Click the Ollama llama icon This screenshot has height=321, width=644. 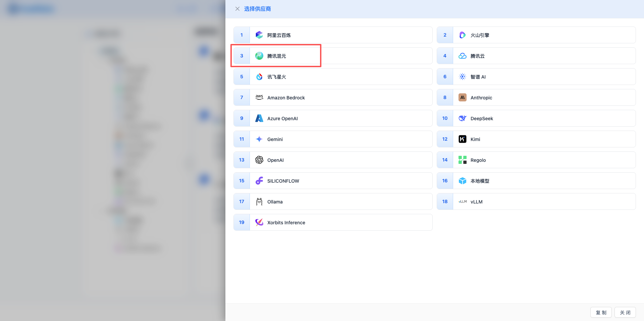[x=259, y=201]
